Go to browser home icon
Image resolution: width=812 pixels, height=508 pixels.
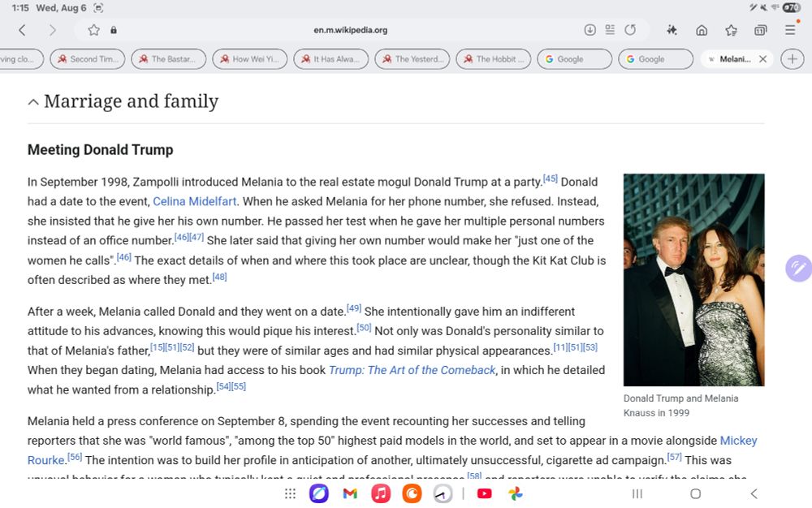coord(702,31)
